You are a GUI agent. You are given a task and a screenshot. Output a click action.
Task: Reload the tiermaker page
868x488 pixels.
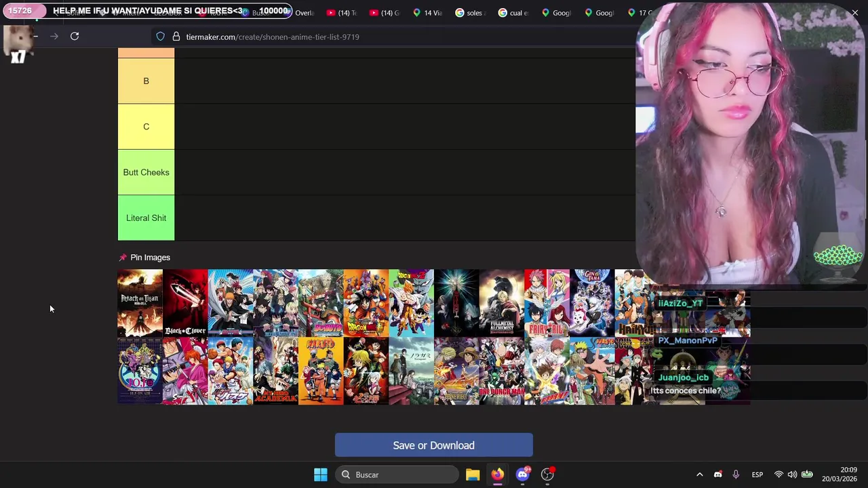(x=75, y=37)
